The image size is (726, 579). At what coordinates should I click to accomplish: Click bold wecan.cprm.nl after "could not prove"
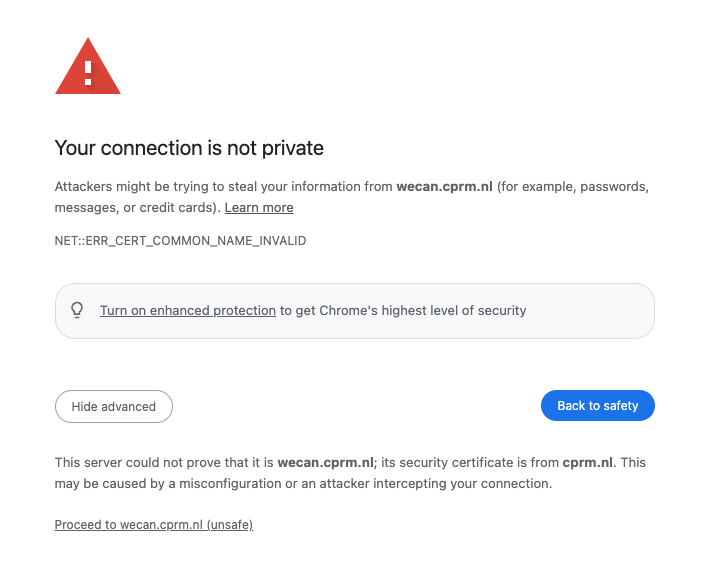(x=325, y=463)
